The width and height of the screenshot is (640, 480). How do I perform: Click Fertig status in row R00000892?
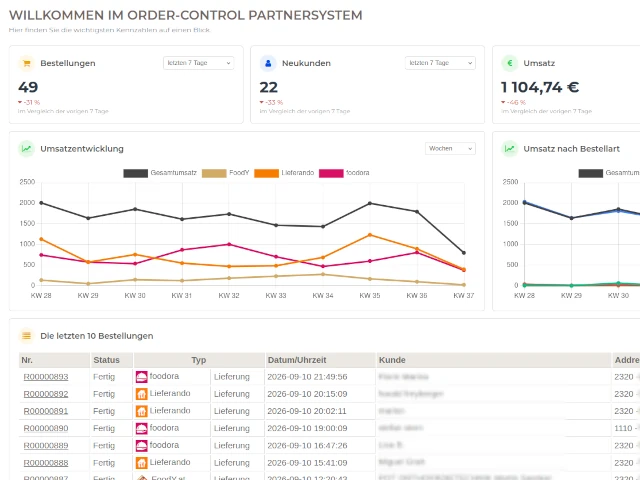(104, 394)
